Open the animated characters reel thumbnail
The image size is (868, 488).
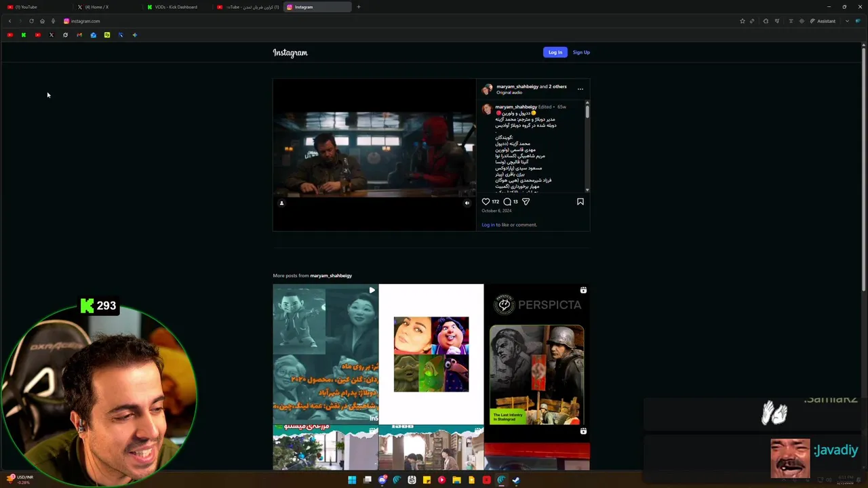325,354
